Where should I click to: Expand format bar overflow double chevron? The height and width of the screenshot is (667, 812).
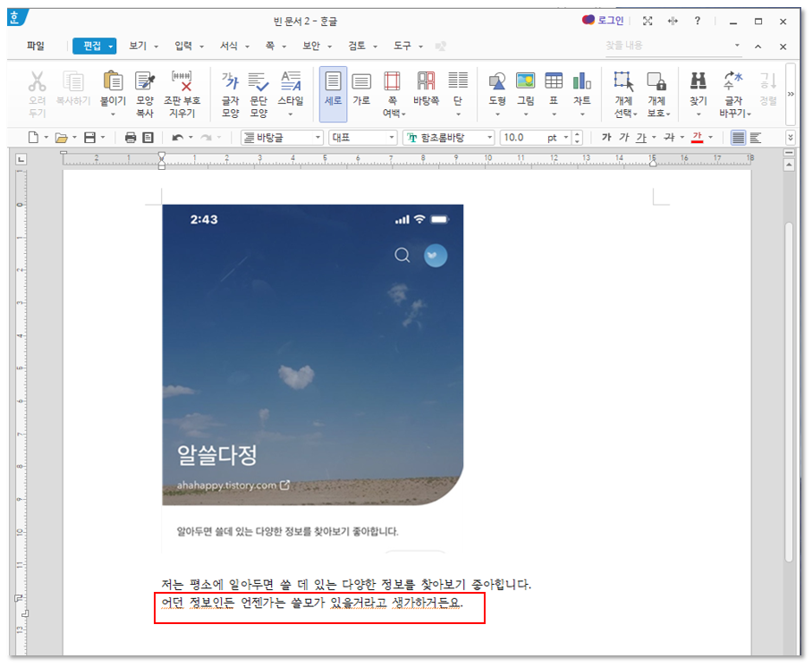click(791, 138)
